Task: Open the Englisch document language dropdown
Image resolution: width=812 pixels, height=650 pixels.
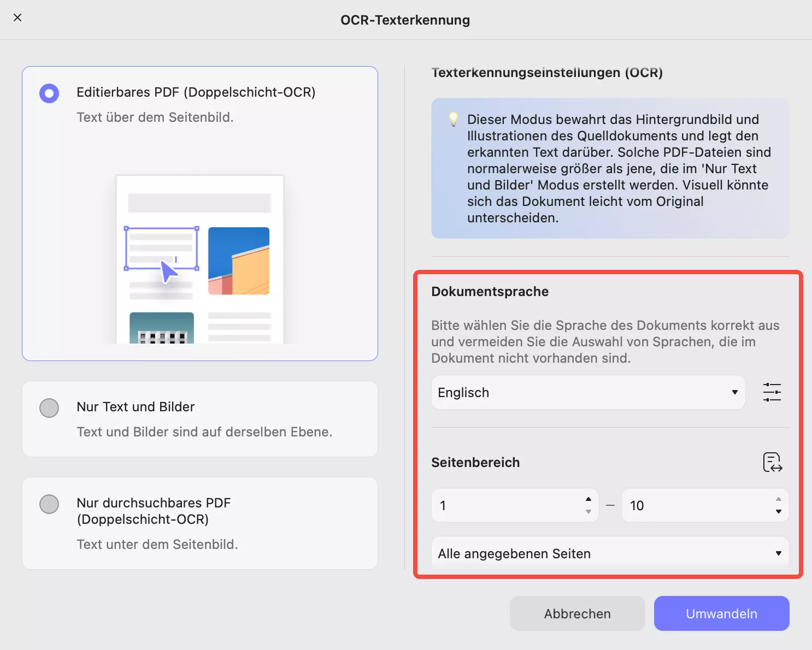Action: tap(588, 392)
